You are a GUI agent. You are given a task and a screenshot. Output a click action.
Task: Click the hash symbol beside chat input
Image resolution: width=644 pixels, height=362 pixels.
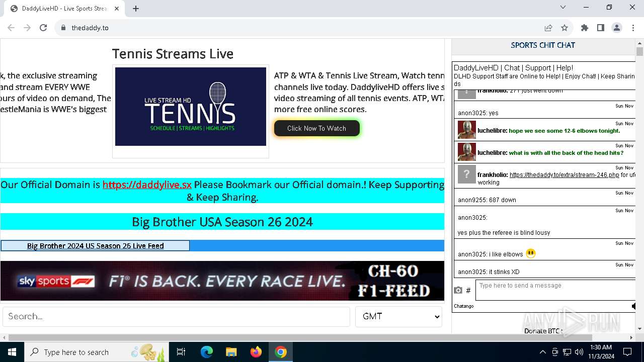coord(468,290)
